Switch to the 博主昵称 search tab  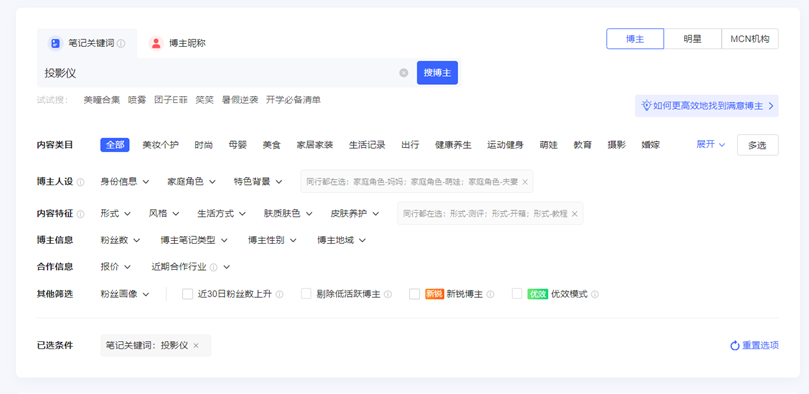(x=177, y=43)
